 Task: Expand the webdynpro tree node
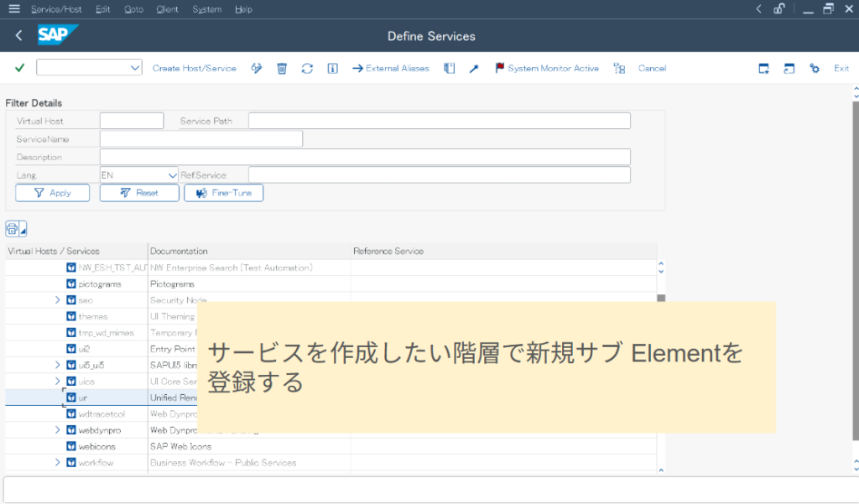[58, 430]
